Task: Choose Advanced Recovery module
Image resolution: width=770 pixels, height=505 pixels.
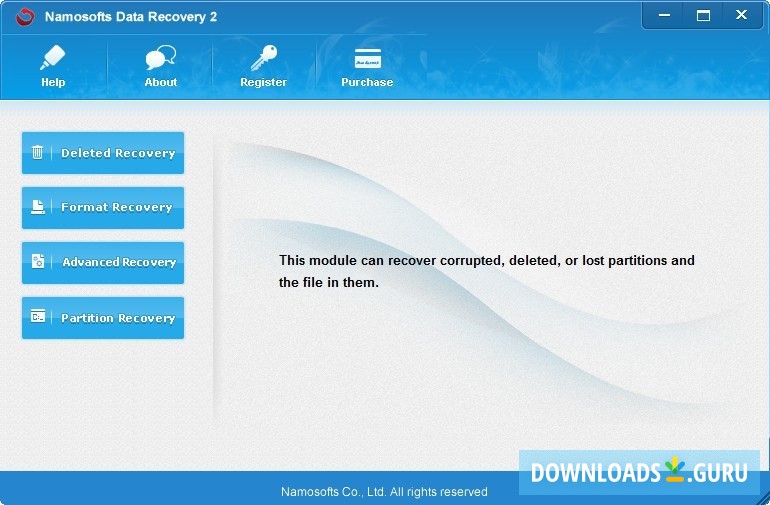Action: tap(103, 263)
